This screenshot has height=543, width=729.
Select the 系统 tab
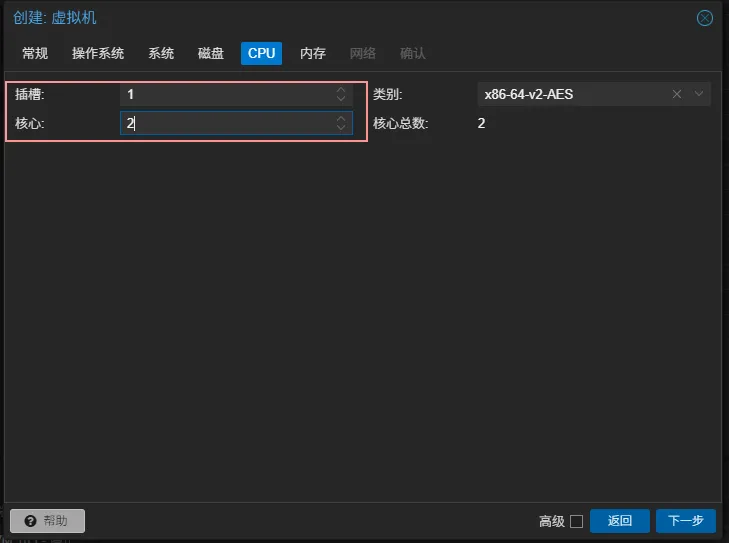161,53
